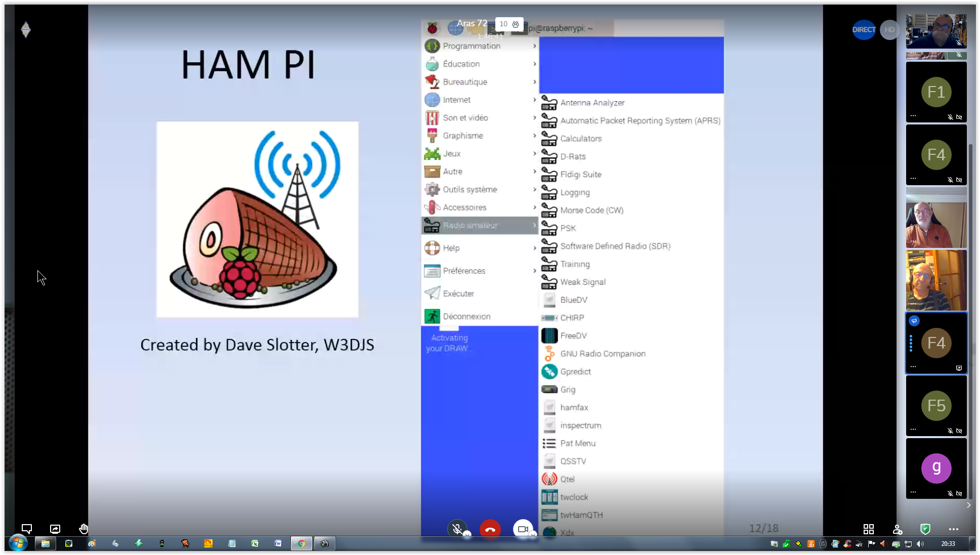The width and height of the screenshot is (980, 555).
Task: Select the man in orange sweater thumbnail
Action: (936, 218)
